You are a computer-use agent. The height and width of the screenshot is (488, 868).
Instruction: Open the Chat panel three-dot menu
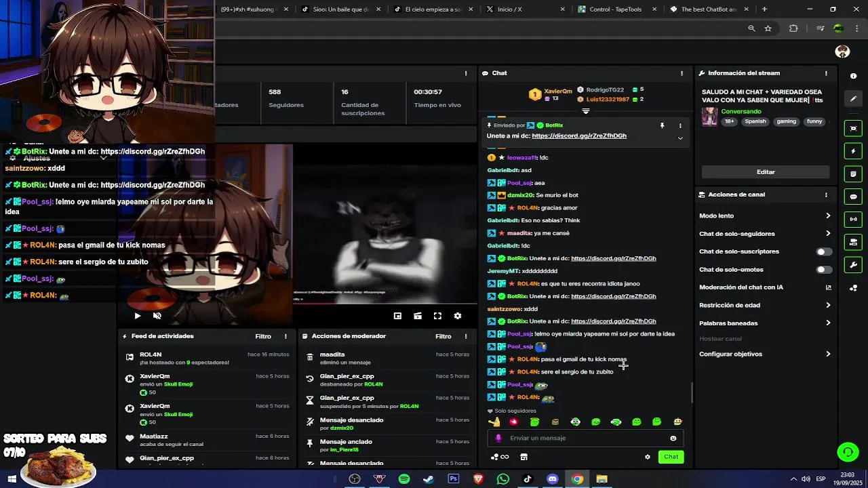click(x=682, y=73)
